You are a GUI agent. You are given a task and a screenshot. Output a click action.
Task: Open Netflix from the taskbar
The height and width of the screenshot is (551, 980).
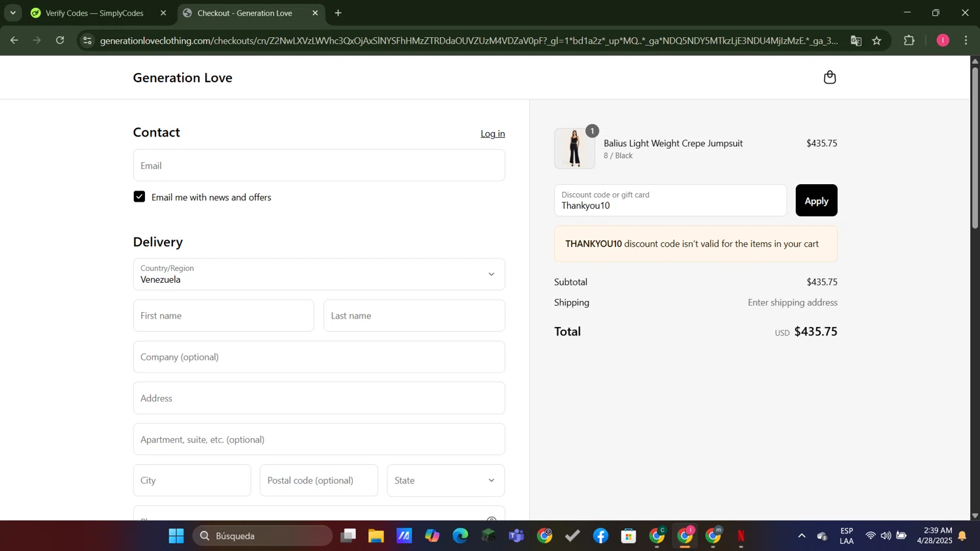741,536
